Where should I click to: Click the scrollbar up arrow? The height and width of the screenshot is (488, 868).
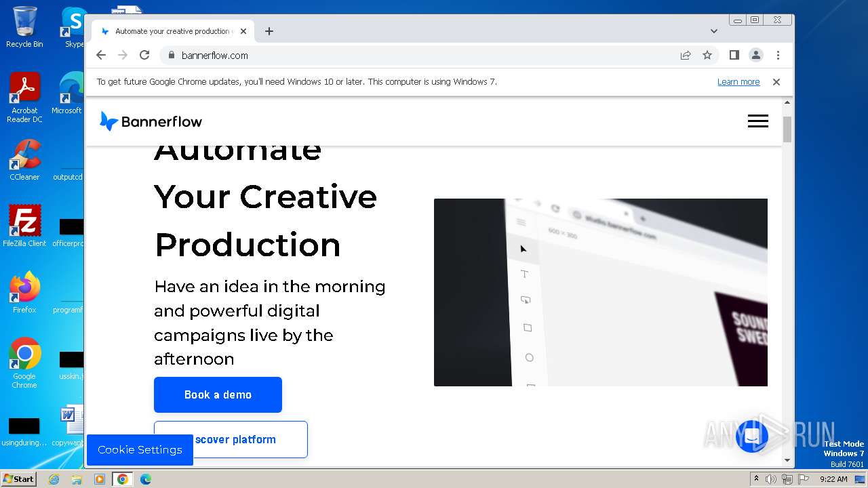[787, 103]
